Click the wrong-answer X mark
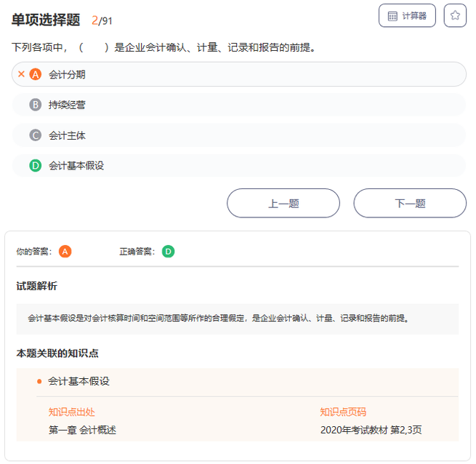This screenshot has height=464, width=476. coord(21,74)
